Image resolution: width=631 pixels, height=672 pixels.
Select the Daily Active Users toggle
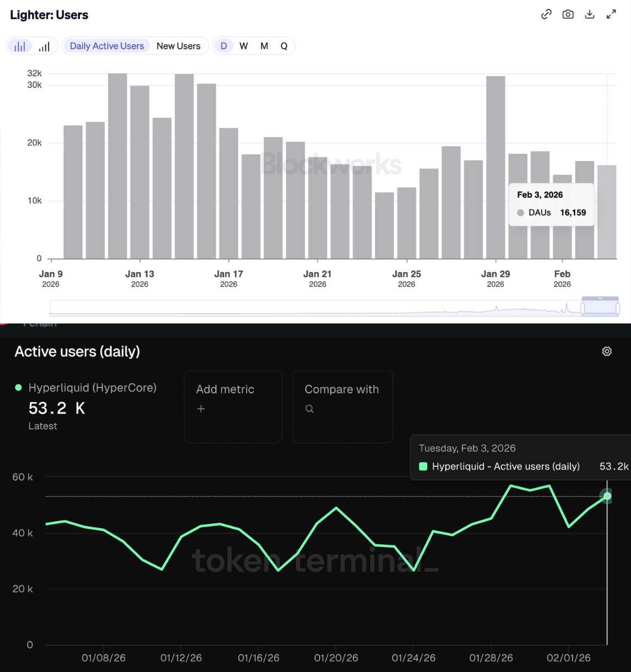pos(107,46)
